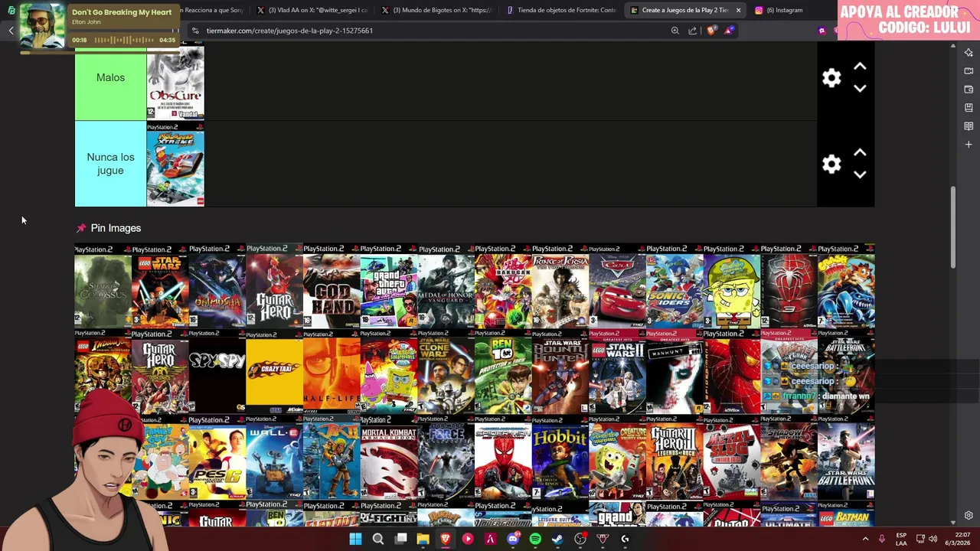Select Guitar Hero III Legends of Rock cover
This screenshot has height=551, width=980.
point(675,458)
